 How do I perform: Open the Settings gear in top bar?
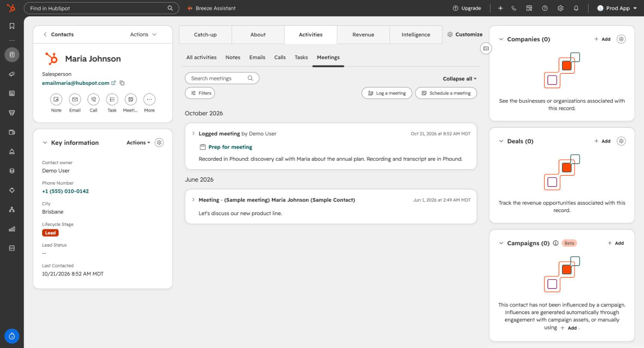[560, 8]
